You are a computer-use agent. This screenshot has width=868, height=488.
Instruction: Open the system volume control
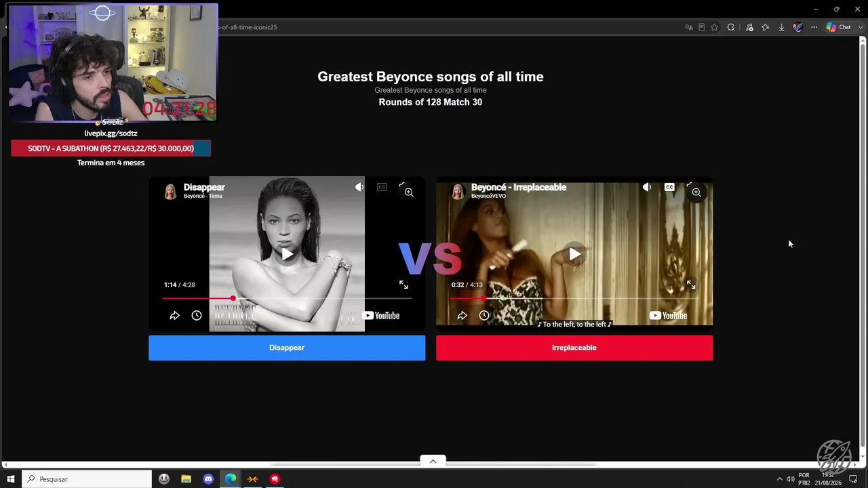click(x=790, y=479)
